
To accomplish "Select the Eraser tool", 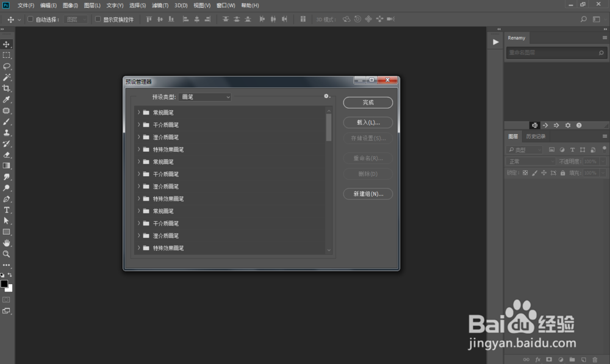I will click(x=6, y=155).
